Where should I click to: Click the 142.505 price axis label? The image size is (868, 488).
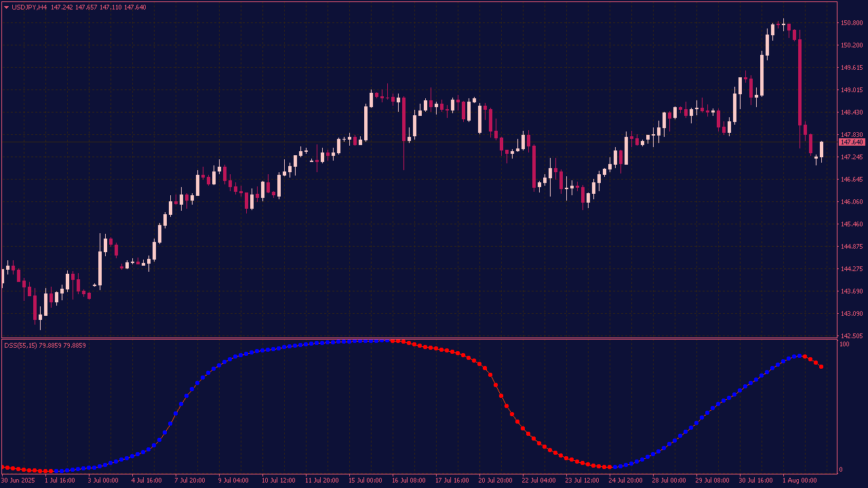click(851, 336)
